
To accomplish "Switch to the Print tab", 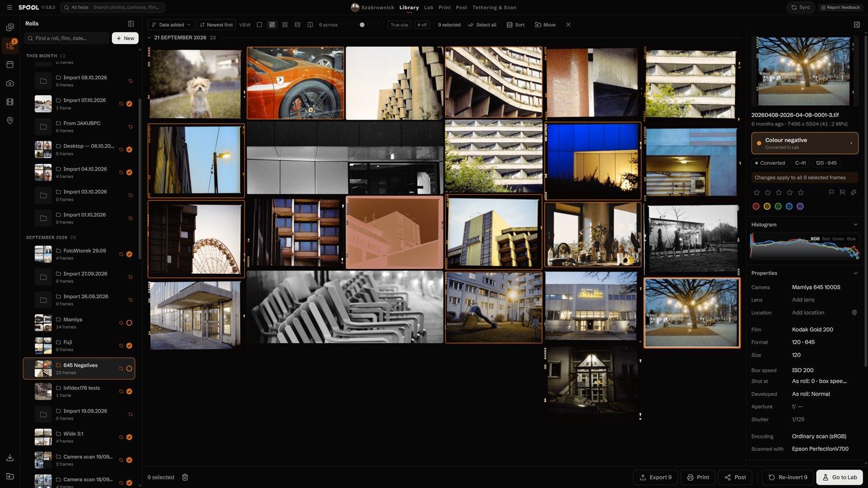I will (445, 8).
